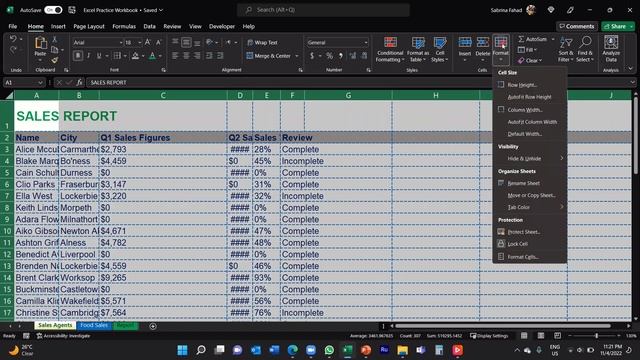Click Accounting Number Format dollar icon
Screen dimensions: 640x360
(312, 56)
